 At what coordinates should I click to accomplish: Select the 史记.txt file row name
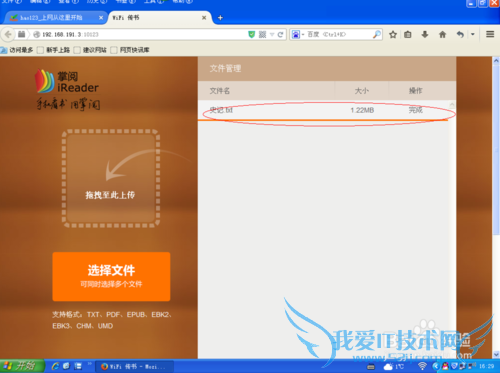[x=221, y=110]
